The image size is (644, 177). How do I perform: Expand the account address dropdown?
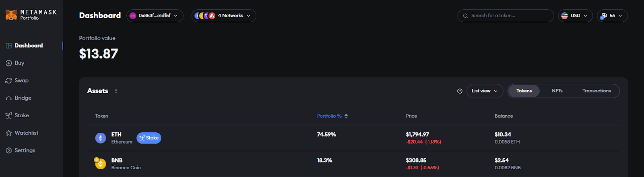(155, 16)
